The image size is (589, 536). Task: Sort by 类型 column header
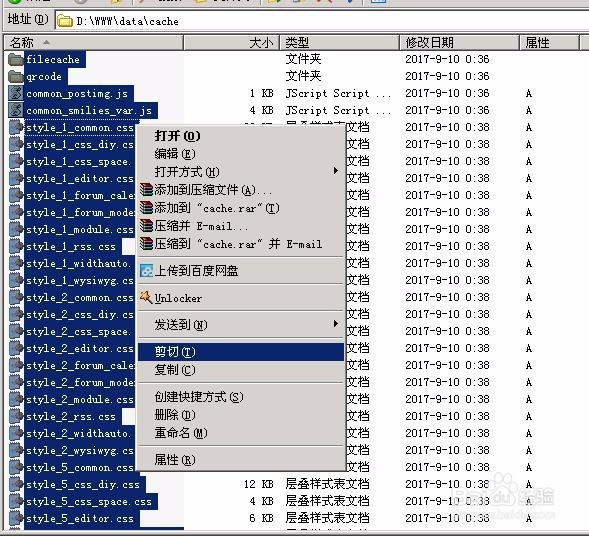[339, 42]
